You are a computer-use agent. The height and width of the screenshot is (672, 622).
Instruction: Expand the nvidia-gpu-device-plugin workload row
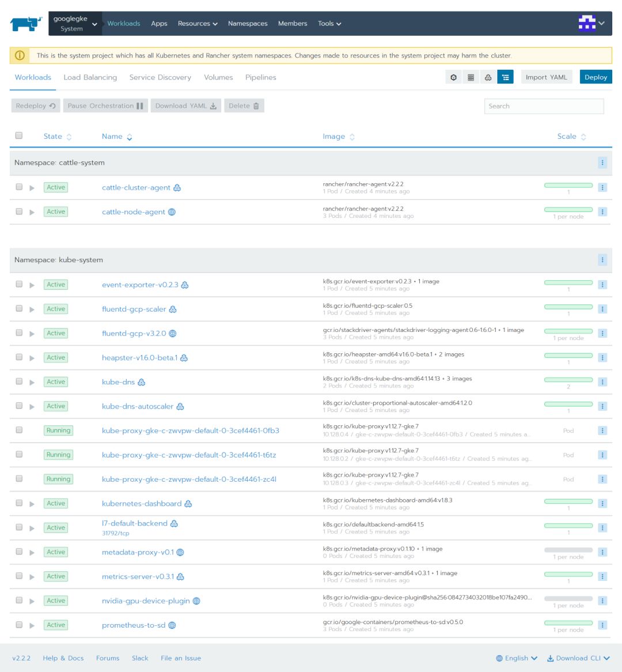click(x=32, y=601)
